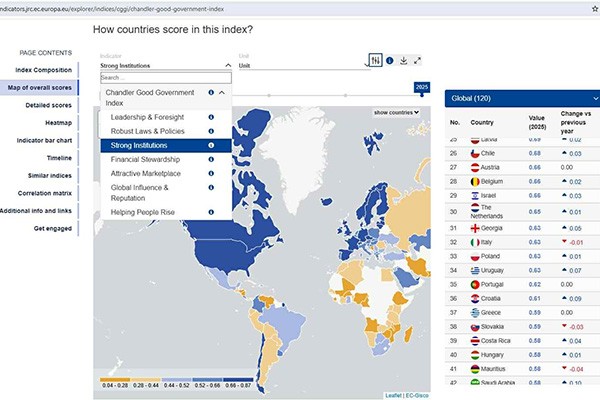
Task: Open Additional info and links section
Action: (36, 211)
